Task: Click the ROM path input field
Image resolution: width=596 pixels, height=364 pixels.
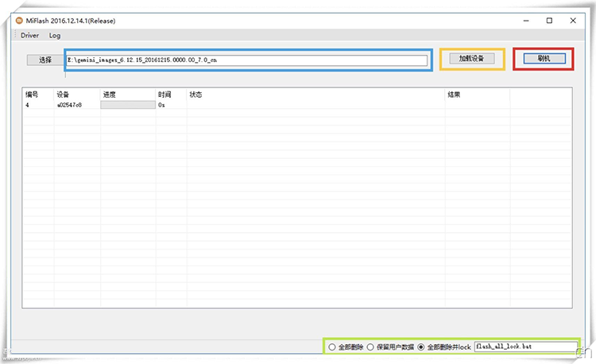Action: point(248,60)
